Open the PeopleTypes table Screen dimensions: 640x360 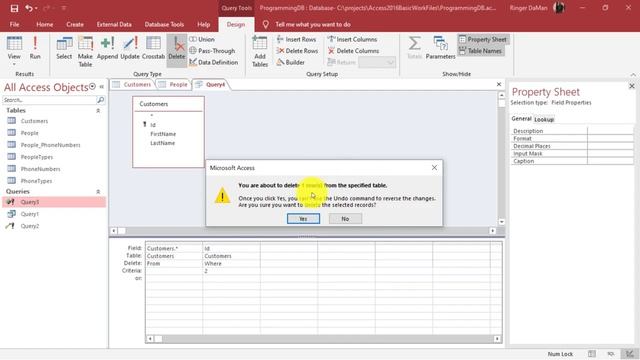point(37,157)
